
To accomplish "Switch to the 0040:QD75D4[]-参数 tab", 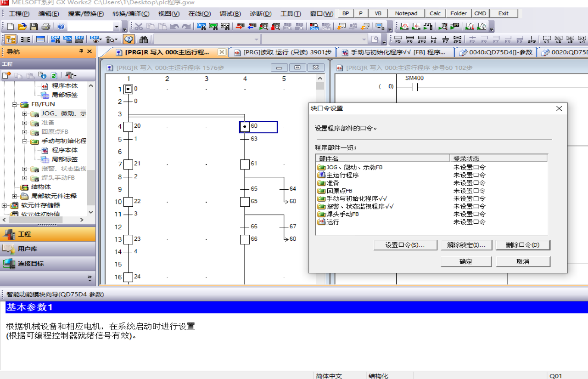I will coord(496,52).
